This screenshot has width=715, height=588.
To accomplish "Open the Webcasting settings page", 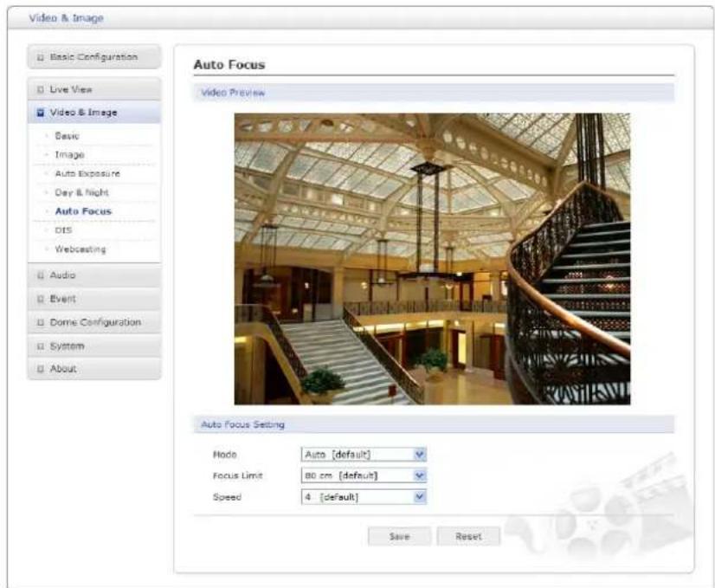I will pos(81,249).
